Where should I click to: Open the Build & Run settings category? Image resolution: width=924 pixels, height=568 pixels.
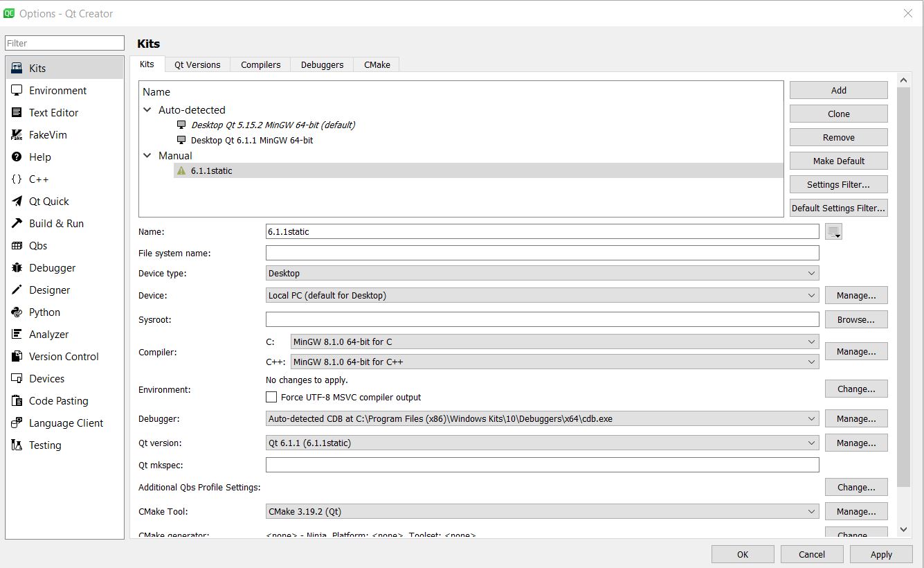(x=64, y=223)
